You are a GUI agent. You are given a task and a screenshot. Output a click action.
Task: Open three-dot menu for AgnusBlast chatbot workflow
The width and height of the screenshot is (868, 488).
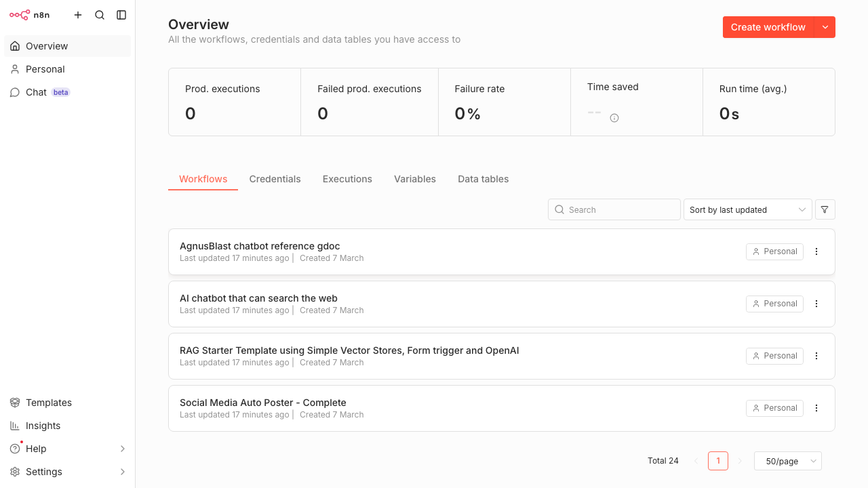tap(816, 251)
